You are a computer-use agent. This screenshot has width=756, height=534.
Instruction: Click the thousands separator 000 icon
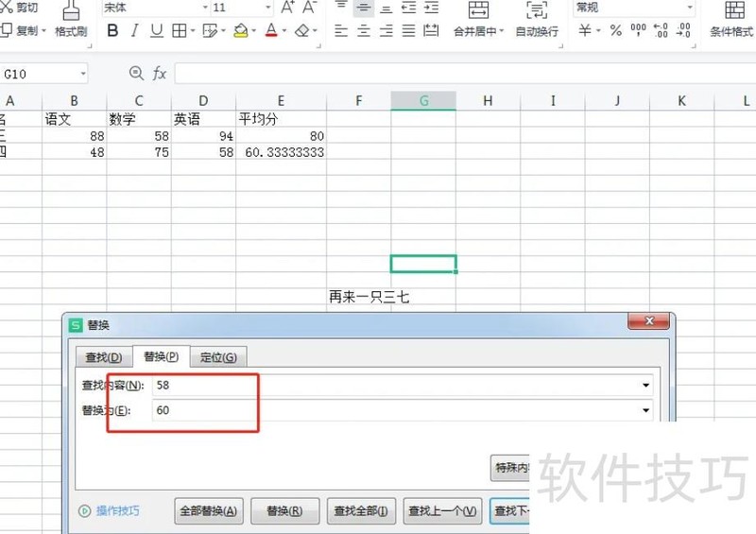tap(638, 30)
